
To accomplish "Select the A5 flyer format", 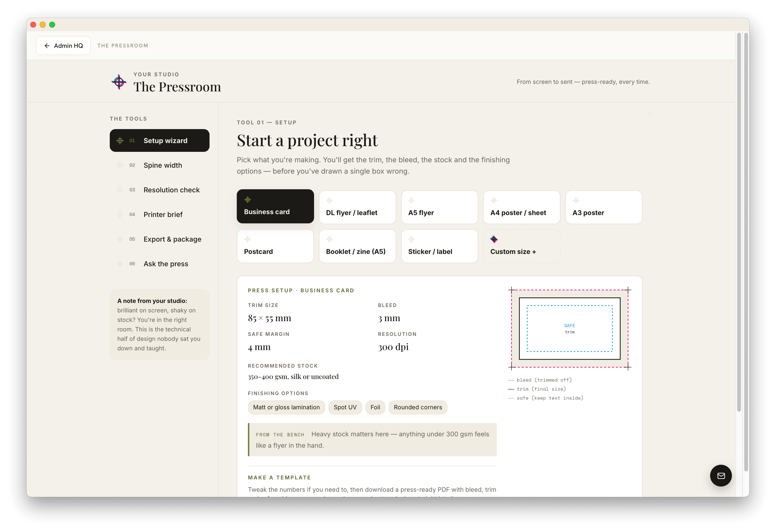I will coord(439,207).
